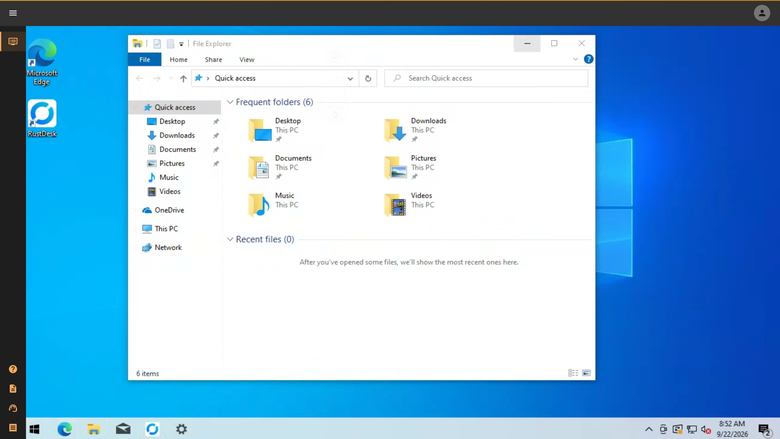Open the question mark help icon in the left sidebar
780x439 pixels.
(x=13, y=369)
